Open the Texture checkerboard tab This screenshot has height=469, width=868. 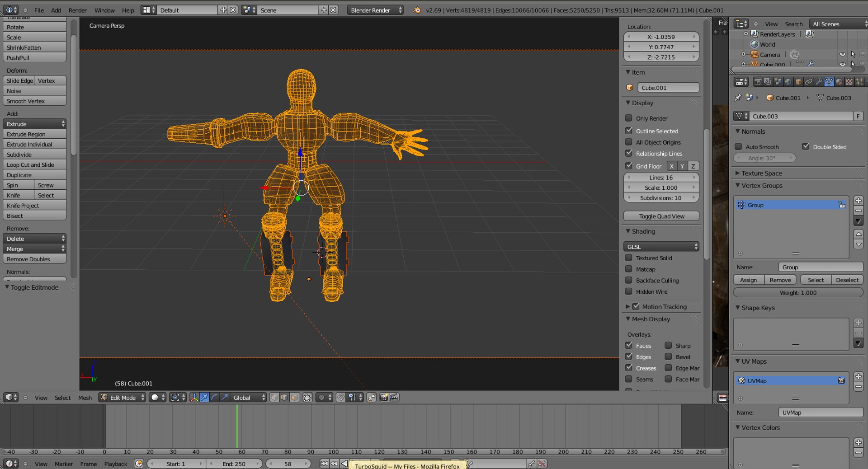[849, 82]
